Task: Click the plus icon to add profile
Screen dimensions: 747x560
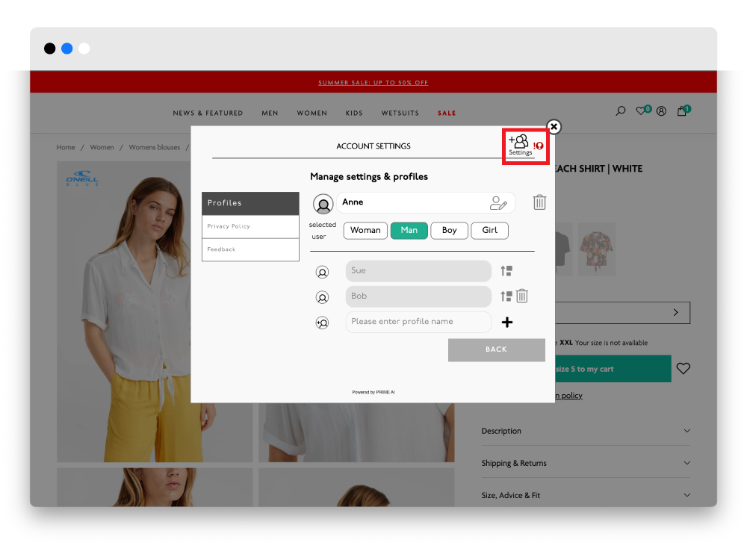Action: pyautogui.click(x=506, y=323)
